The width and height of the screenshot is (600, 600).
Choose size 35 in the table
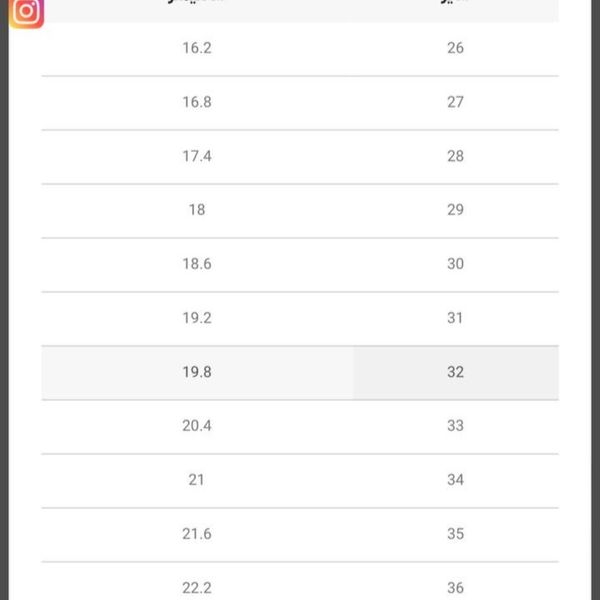[455, 534]
